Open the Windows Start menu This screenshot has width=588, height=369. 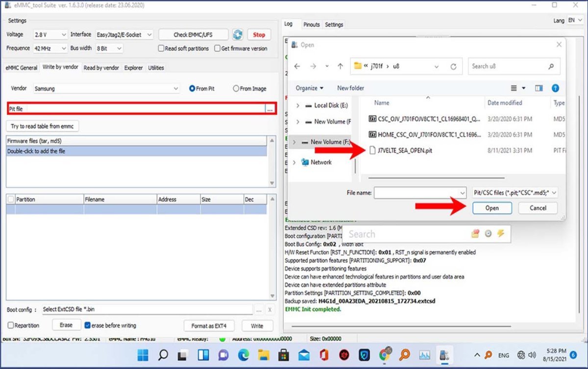(x=143, y=354)
